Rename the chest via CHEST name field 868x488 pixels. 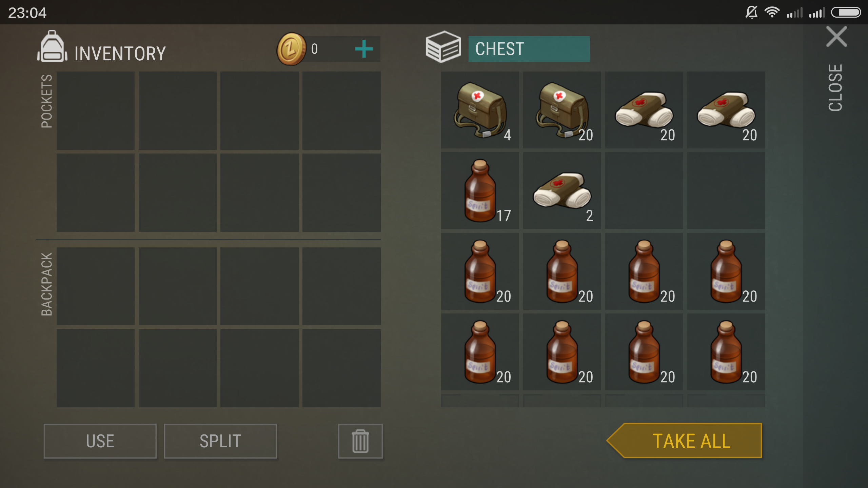point(529,49)
